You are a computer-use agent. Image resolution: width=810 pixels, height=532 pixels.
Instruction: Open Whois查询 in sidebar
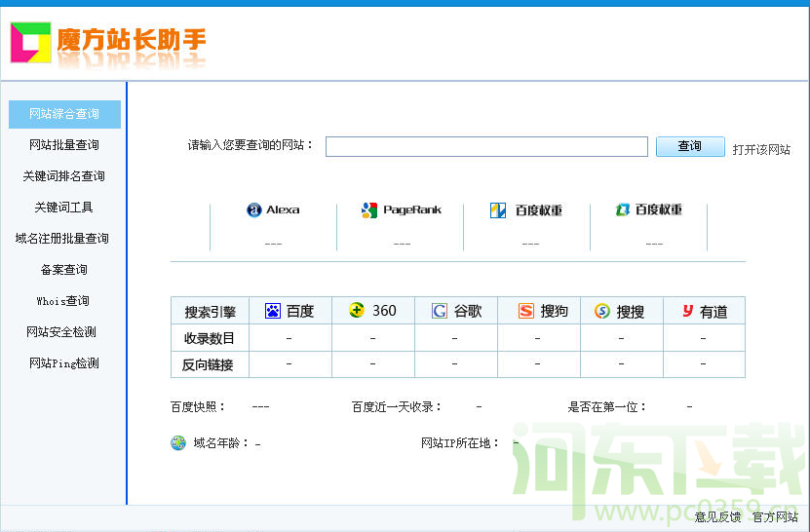pyautogui.click(x=63, y=301)
